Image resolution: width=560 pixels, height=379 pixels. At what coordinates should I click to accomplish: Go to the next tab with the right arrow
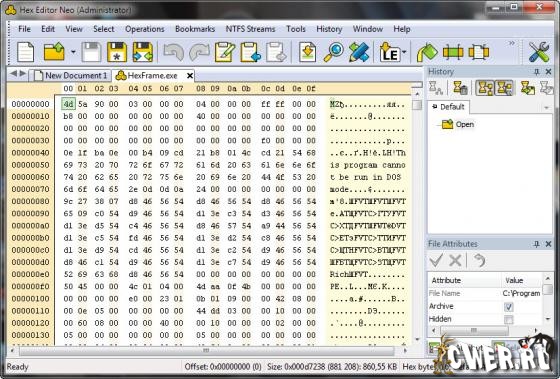tap(22, 74)
